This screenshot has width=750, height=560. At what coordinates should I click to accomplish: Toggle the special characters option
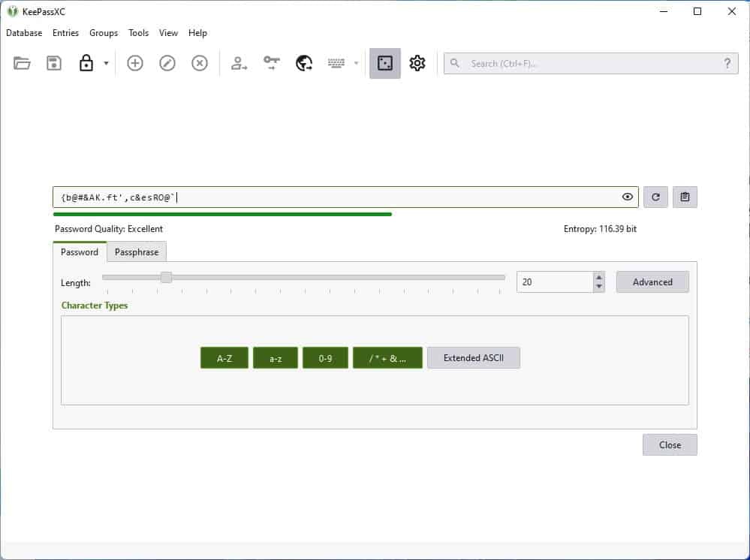387,358
